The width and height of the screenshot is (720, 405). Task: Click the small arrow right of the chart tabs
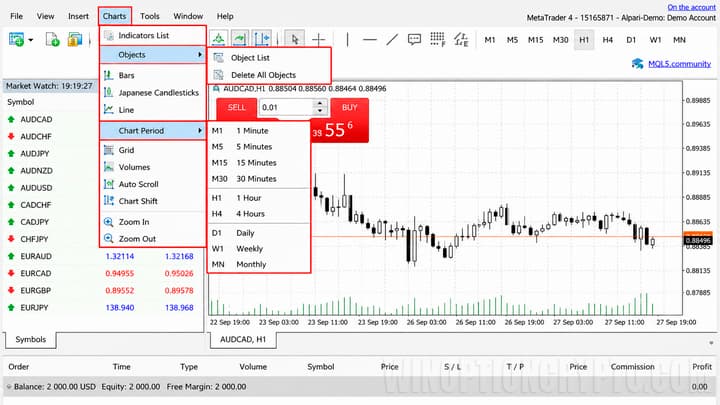[711, 343]
